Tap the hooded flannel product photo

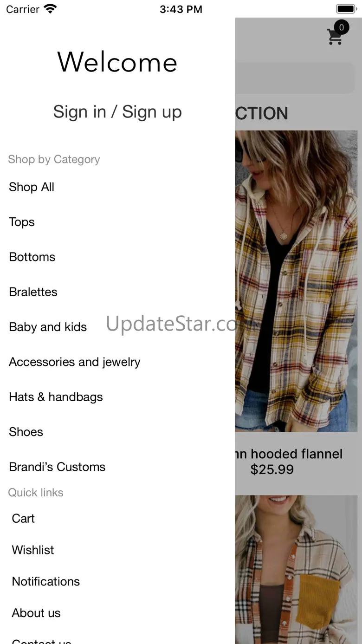[296, 281]
